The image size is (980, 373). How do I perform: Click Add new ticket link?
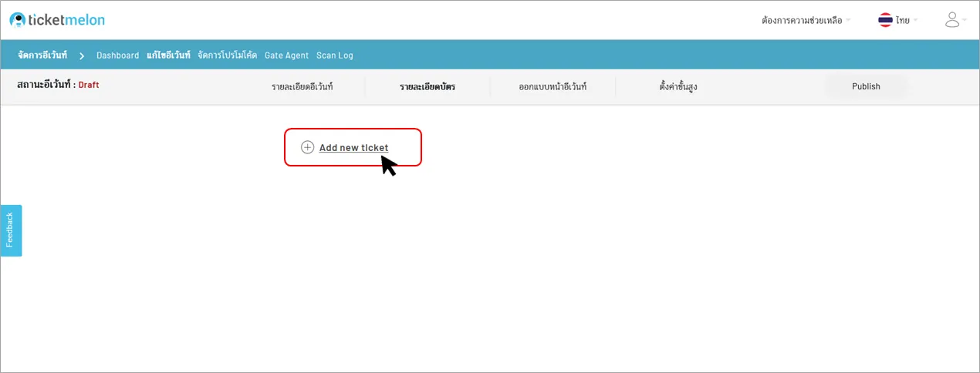click(353, 147)
